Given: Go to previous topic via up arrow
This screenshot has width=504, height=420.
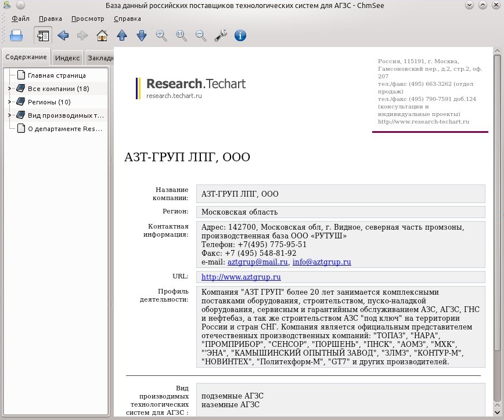Looking at the screenshot, I should (122, 35).
